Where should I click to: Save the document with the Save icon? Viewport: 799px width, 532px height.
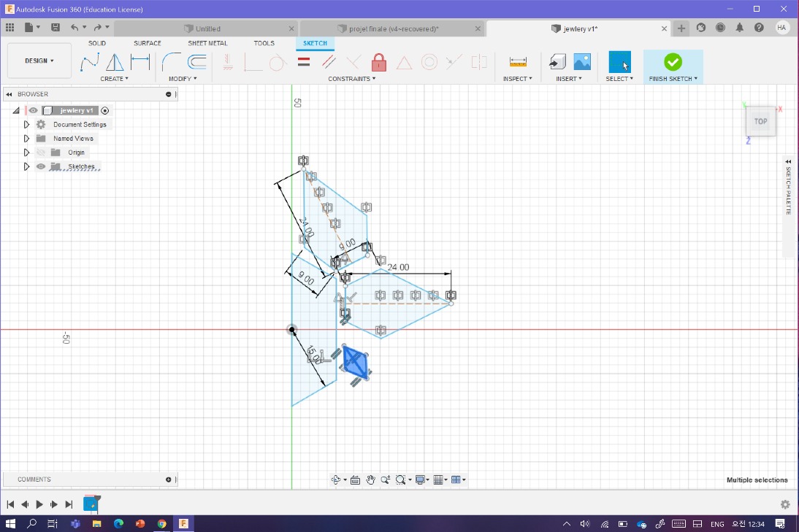pyautogui.click(x=55, y=28)
